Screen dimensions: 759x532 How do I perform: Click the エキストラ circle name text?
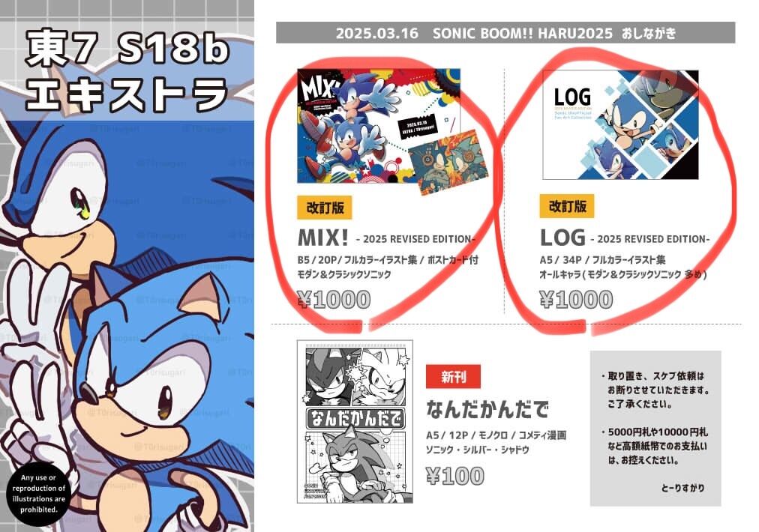pyautogui.click(x=127, y=94)
